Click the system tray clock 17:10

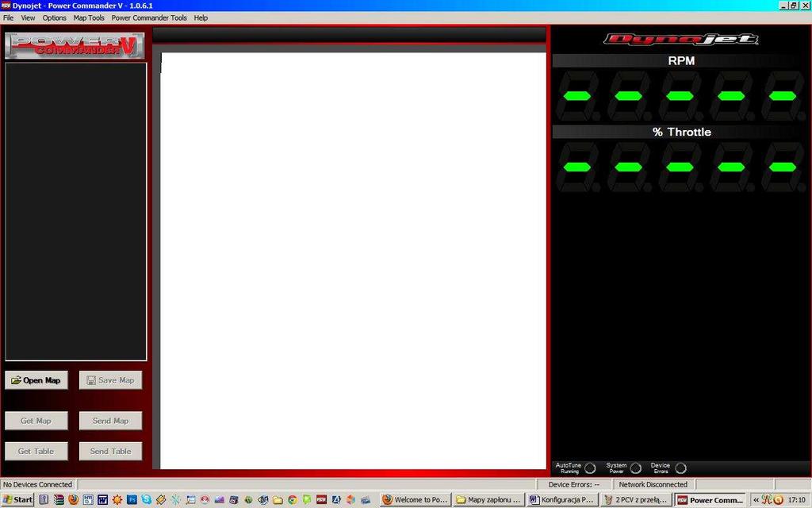[x=797, y=500]
